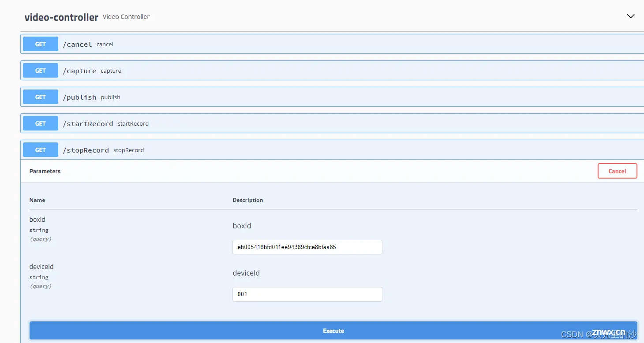
Task: Click the video-controller heading
Action: tap(61, 17)
